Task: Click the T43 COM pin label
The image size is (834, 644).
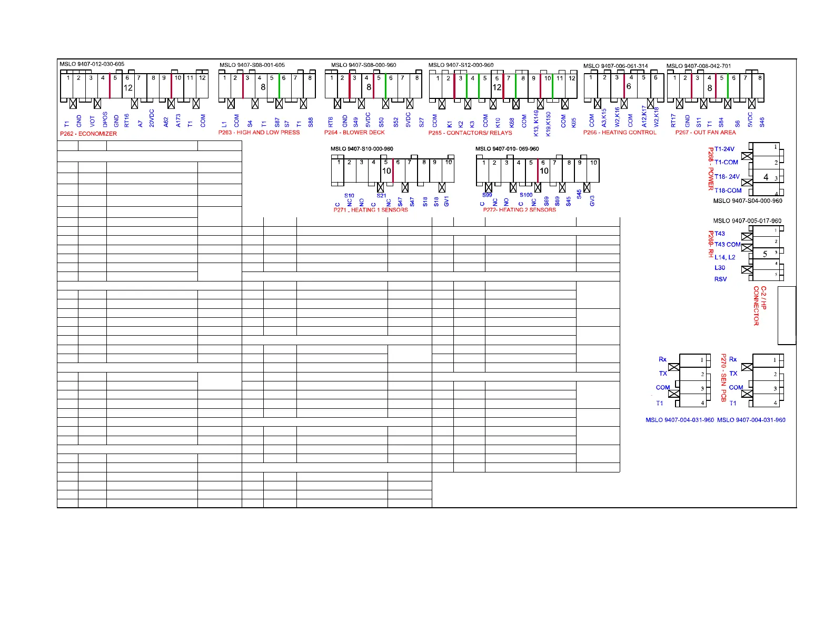Action: coord(728,245)
